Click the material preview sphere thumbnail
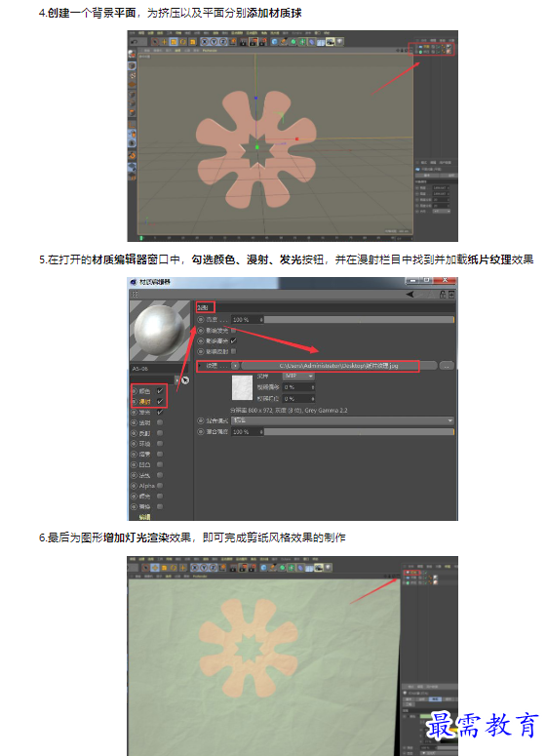 (x=160, y=331)
